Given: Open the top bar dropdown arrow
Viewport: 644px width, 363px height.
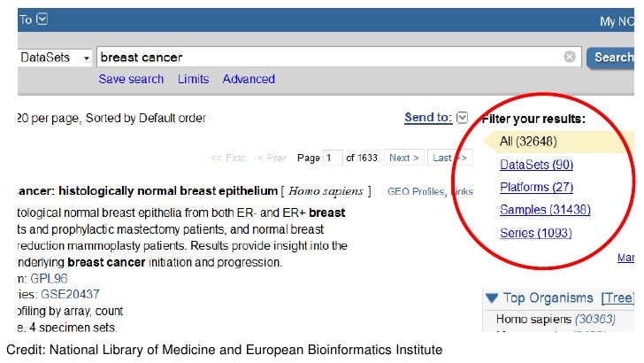Looking at the screenshot, I should click(42, 19).
